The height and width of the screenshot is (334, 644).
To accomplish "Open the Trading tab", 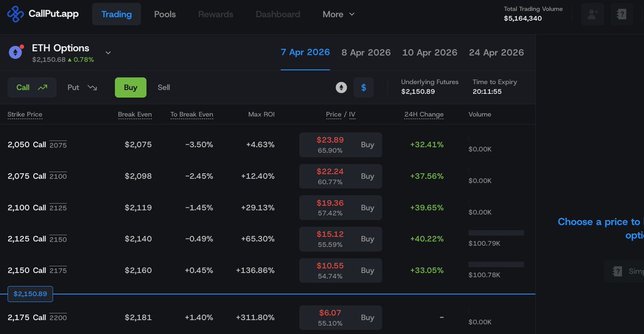I will pyautogui.click(x=116, y=14).
